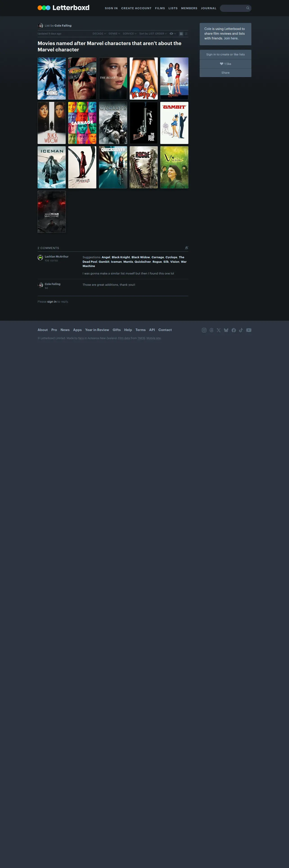Open the Rogue crocodile poster
This screenshot has width=289, height=868.
point(144,167)
